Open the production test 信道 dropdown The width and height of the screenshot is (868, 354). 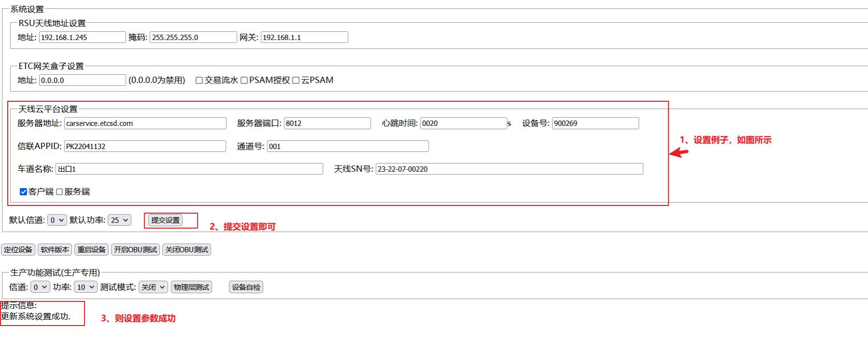click(40, 287)
